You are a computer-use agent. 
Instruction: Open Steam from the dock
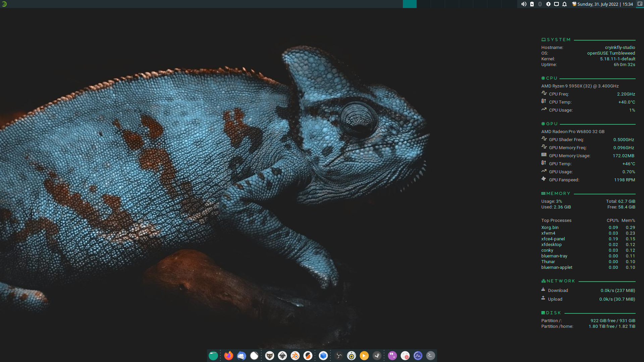click(378, 356)
